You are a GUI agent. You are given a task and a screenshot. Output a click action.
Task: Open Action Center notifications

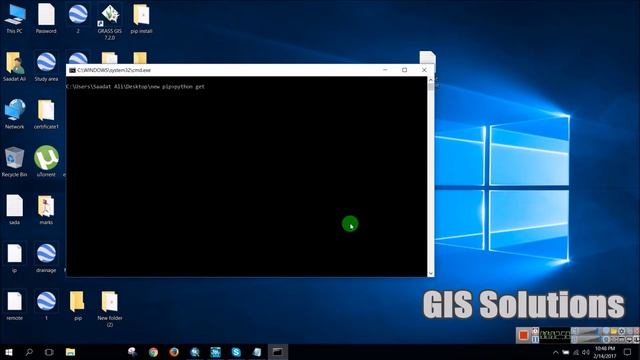627,352
